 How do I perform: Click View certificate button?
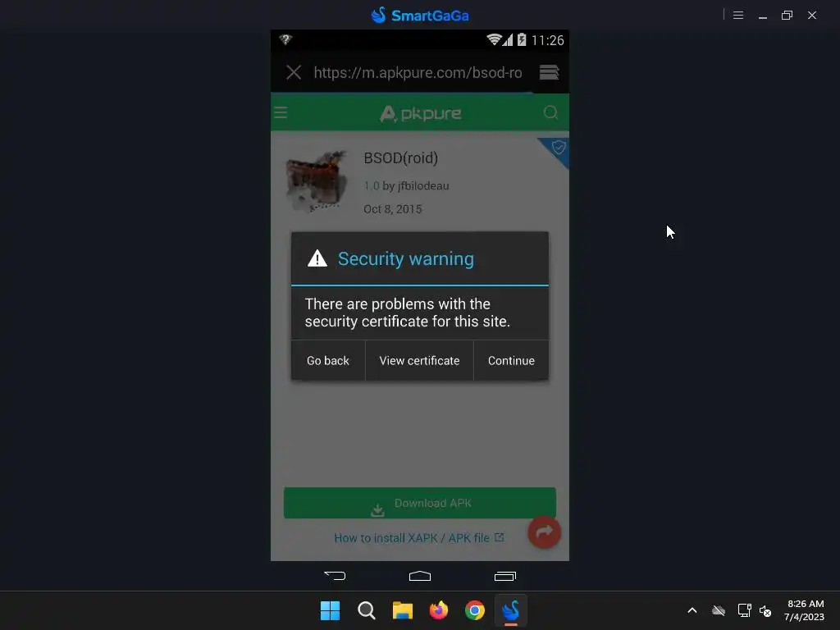pyautogui.click(x=419, y=361)
